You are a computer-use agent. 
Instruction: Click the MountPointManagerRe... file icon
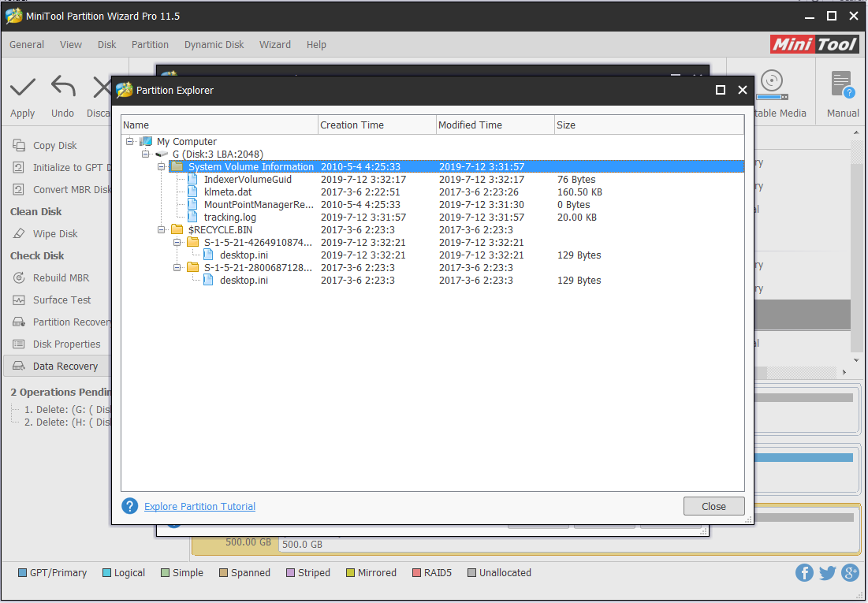point(192,204)
